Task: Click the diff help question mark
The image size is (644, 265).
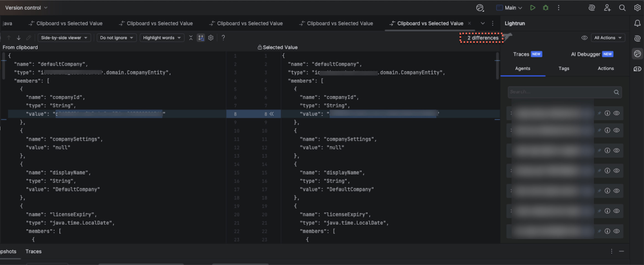Action: click(223, 38)
